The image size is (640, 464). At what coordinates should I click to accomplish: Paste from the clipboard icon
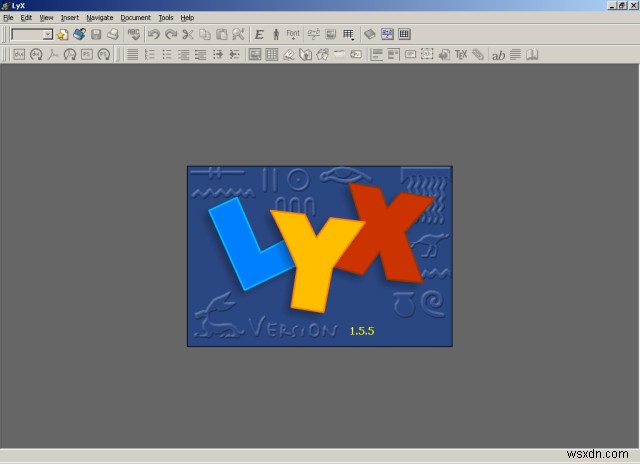point(222,34)
